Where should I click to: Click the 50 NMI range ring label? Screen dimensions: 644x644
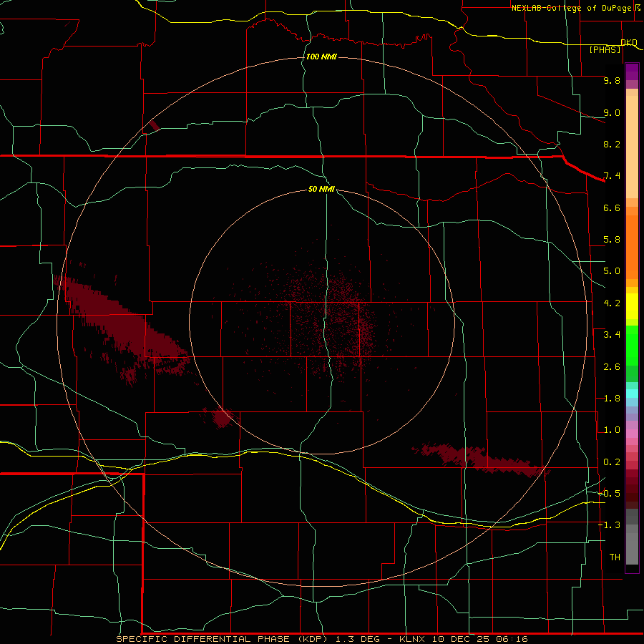pyautogui.click(x=321, y=189)
